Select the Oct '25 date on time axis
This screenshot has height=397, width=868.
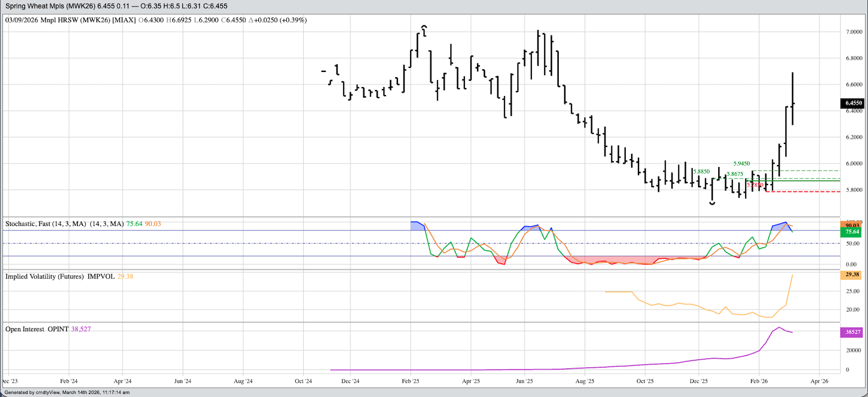(x=645, y=381)
